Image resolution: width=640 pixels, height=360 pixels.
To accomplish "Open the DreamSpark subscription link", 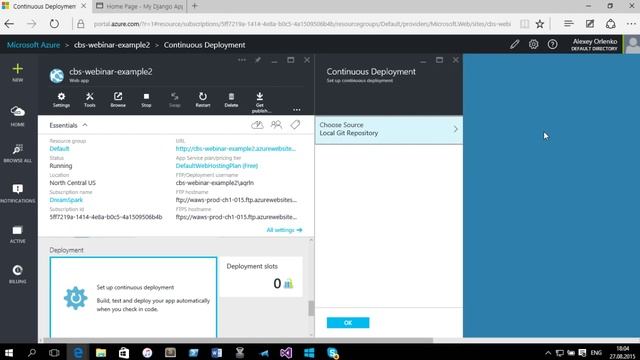I will [x=66, y=200].
